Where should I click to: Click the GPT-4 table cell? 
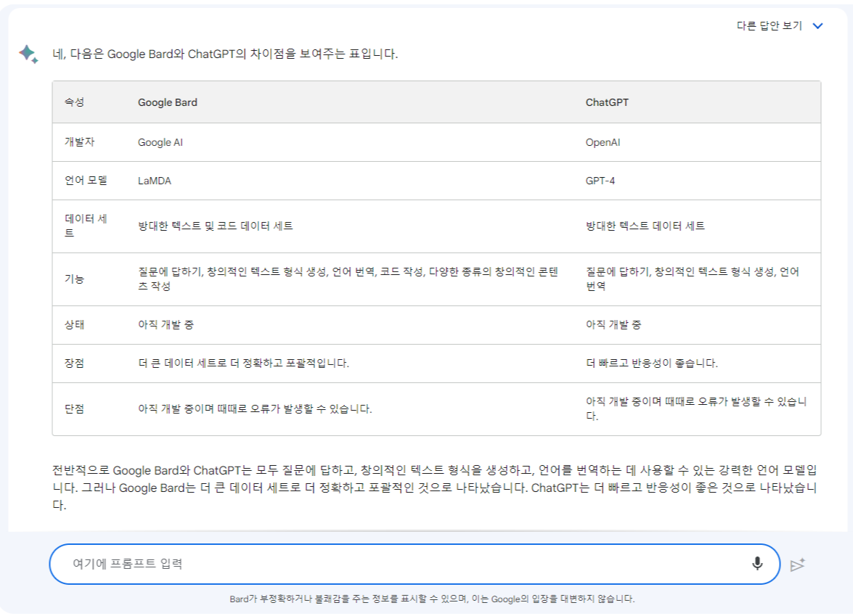[x=600, y=181]
